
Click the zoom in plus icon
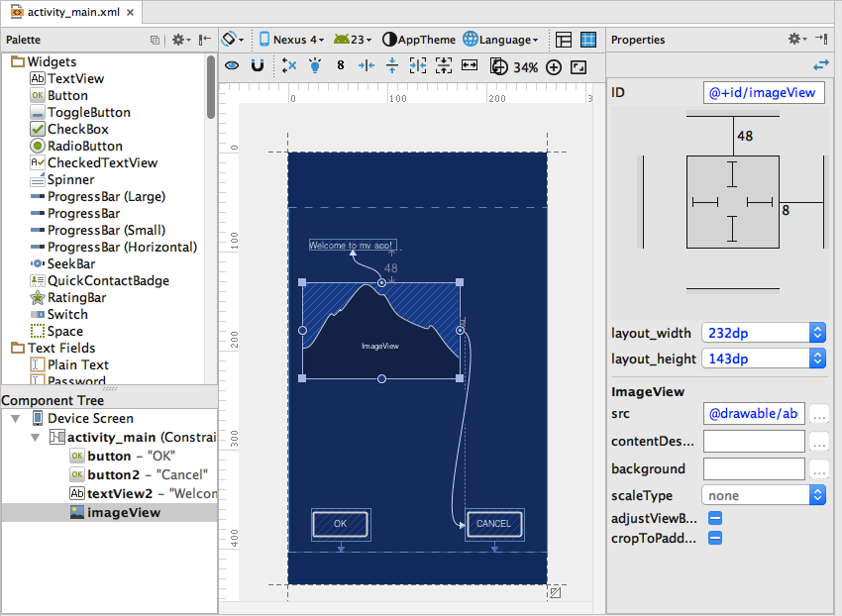554,67
